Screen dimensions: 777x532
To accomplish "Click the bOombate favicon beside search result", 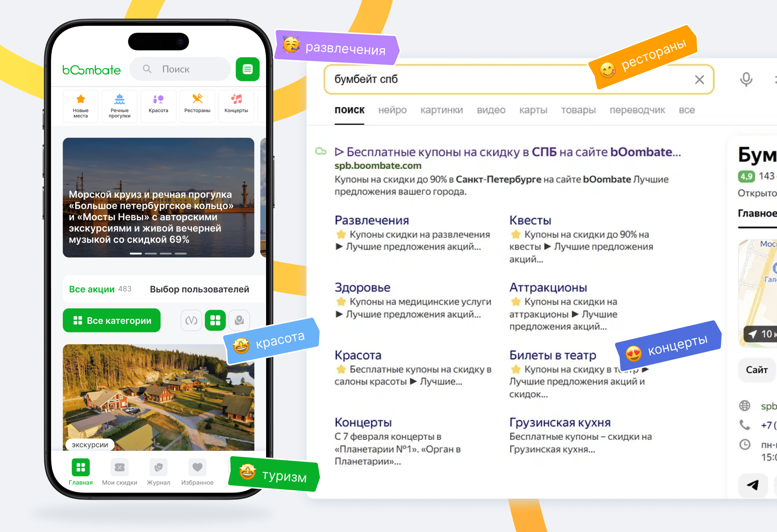I will [x=321, y=151].
